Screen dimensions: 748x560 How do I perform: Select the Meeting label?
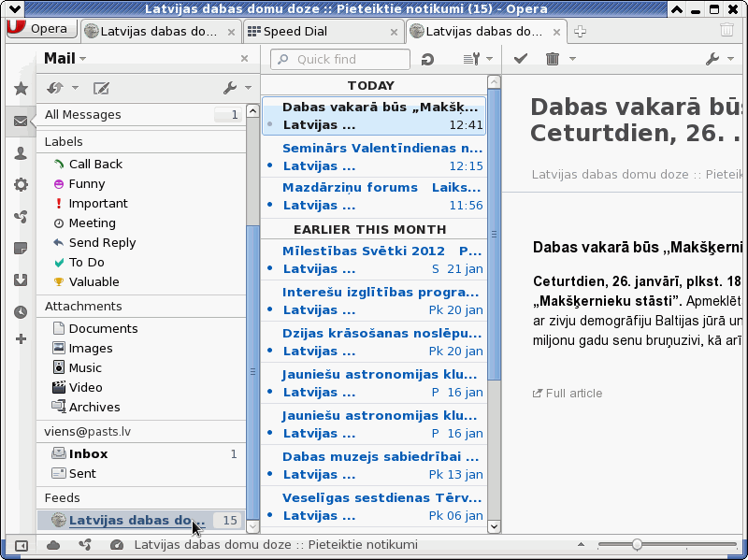[x=141, y=223]
